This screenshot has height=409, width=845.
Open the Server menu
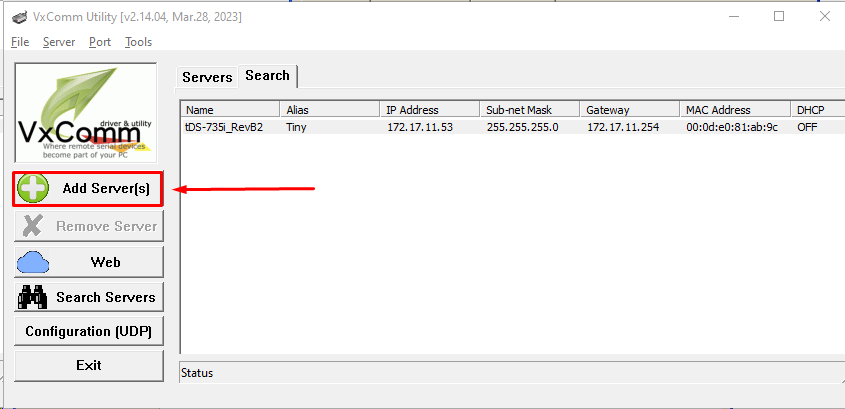59,42
